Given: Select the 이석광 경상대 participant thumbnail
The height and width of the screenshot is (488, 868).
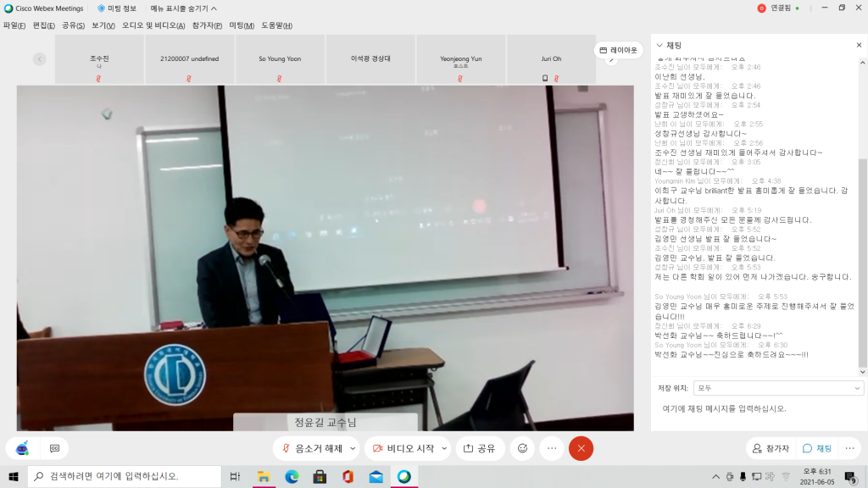Looking at the screenshot, I should point(370,59).
